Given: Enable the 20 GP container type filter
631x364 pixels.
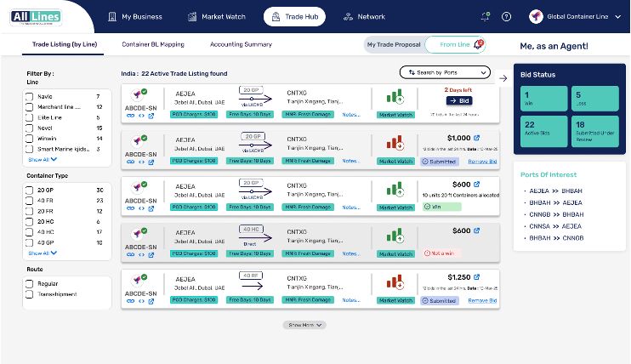Looking at the screenshot, I should (30, 190).
